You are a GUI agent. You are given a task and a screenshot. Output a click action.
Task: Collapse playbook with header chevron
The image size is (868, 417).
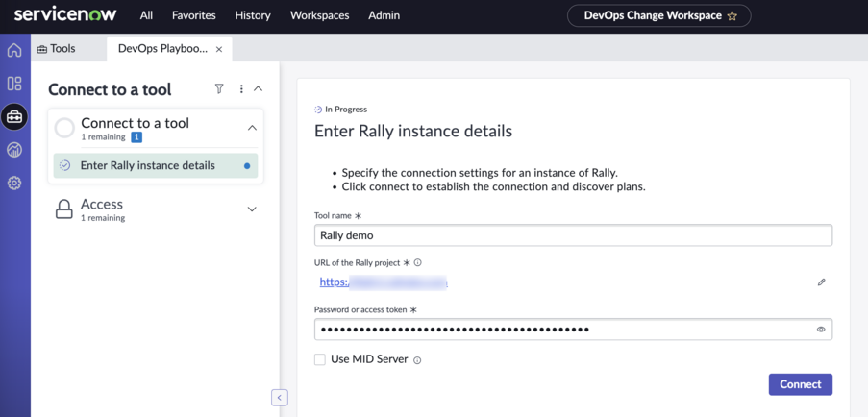[x=258, y=88]
